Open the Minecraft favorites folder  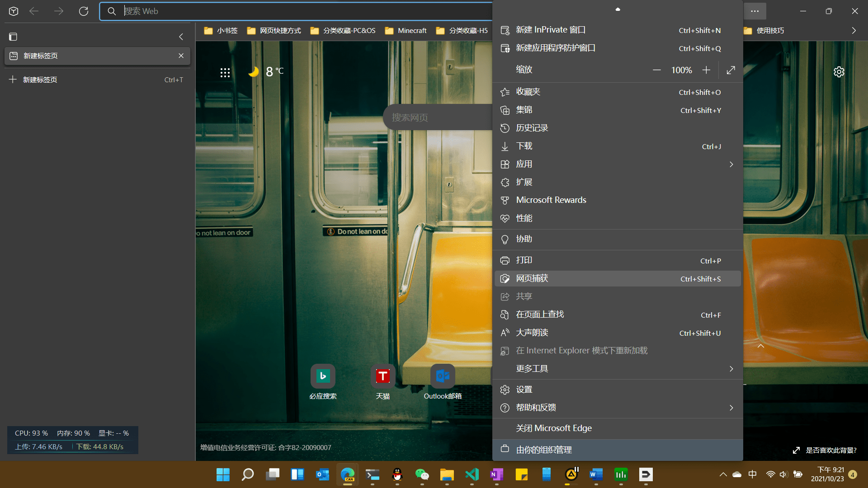coord(406,30)
